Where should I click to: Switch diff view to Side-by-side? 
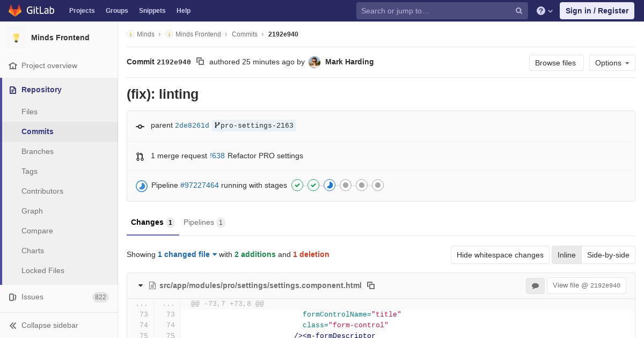click(x=608, y=255)
